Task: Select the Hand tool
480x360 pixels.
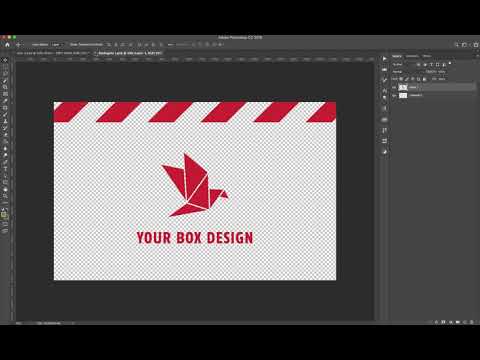Action: 5,189
